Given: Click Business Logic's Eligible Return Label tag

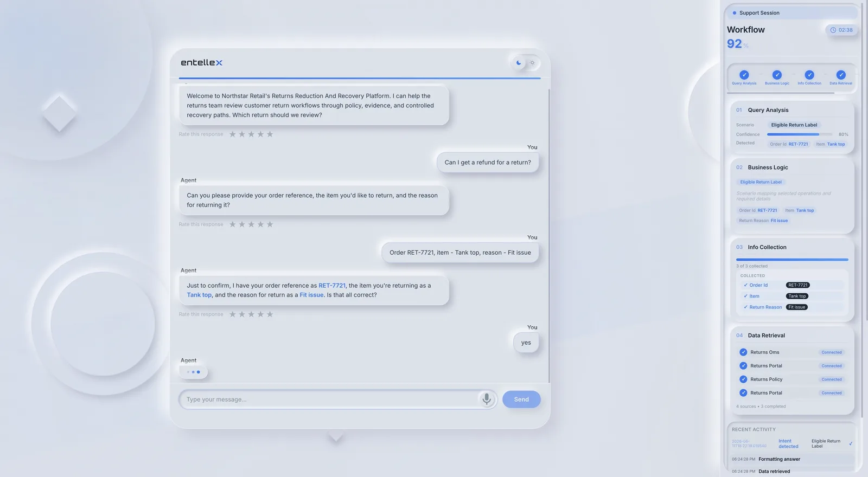Looking at the screenshot, I should (x=761, y=182).
